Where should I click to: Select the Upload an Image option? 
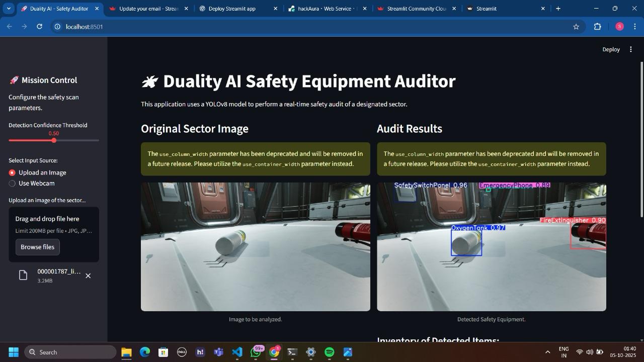[38, 172]
